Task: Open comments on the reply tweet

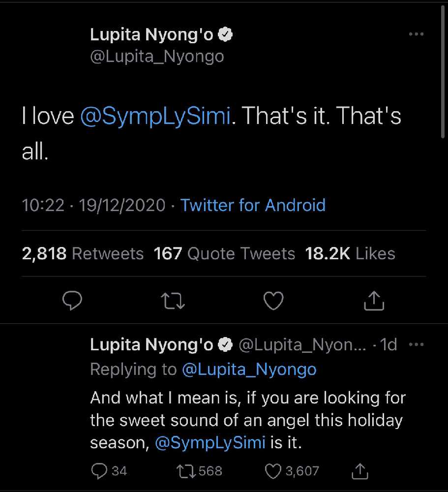Action: (99, 471)
